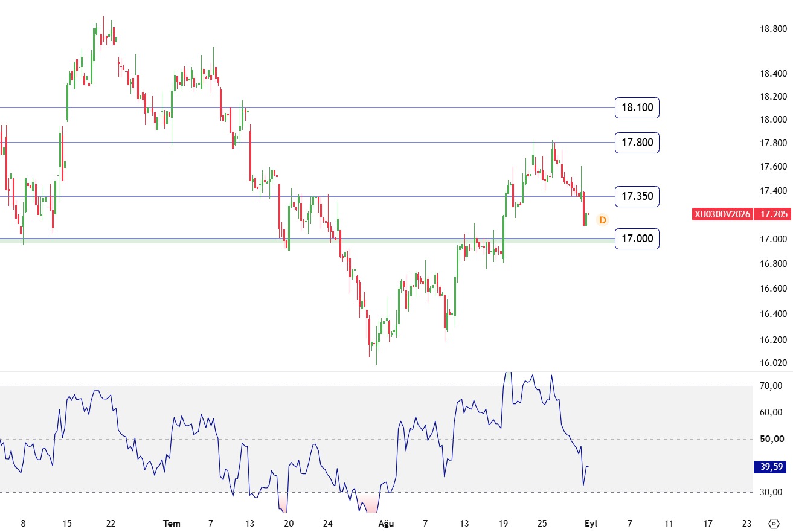Click date 19 on the time axis
The width and height of the screenshot is (793, 532).
[503, 523]
